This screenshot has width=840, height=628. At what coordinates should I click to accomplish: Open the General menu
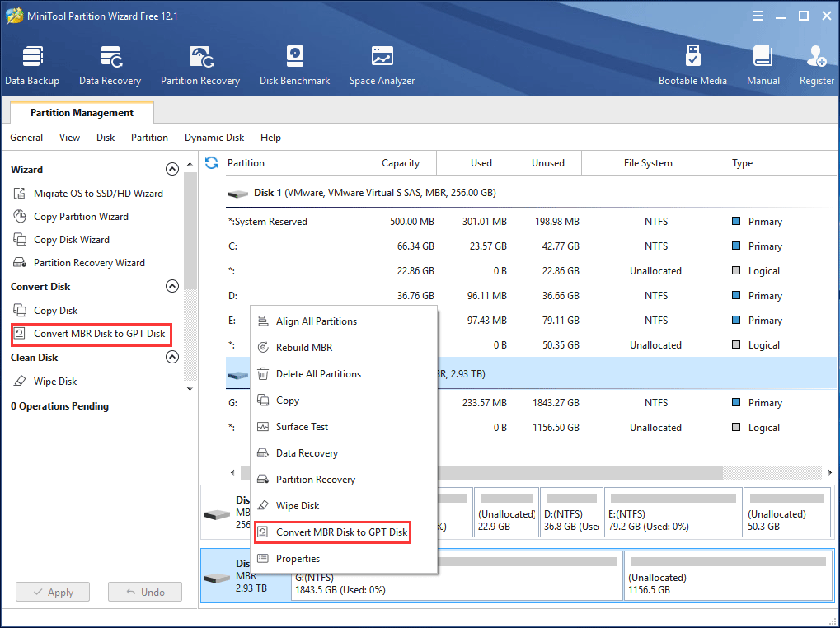click(x=26, y=138)
